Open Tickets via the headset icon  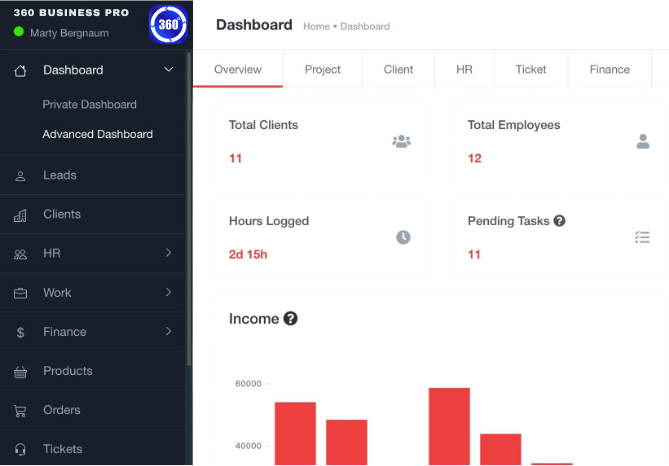tap(20, 450)
